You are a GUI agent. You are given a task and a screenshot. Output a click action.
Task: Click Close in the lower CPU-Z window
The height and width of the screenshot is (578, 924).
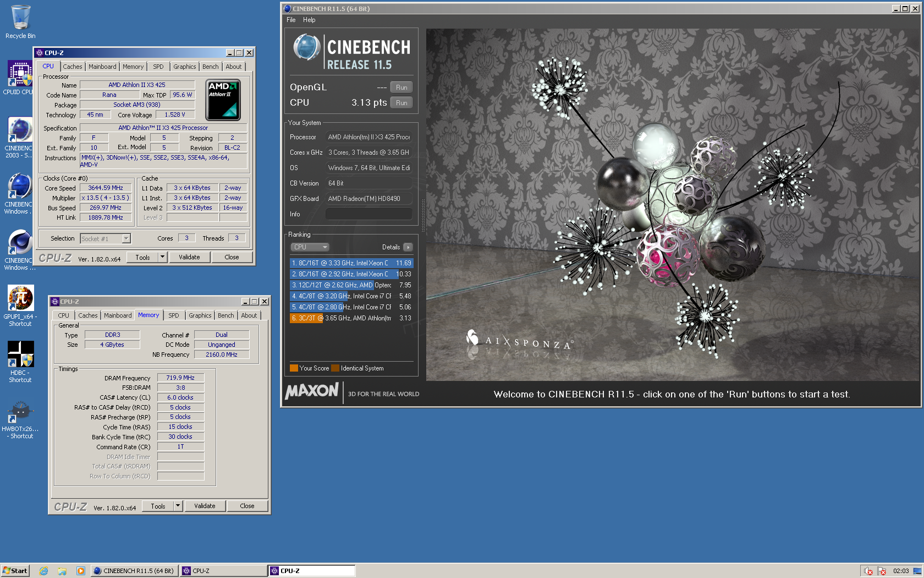(247, 506)
